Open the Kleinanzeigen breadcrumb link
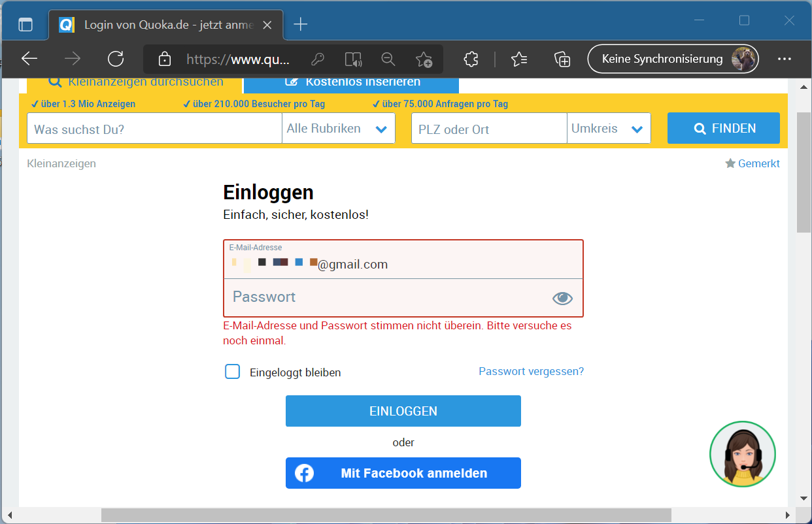812x524 pixels. coord(61,163)
